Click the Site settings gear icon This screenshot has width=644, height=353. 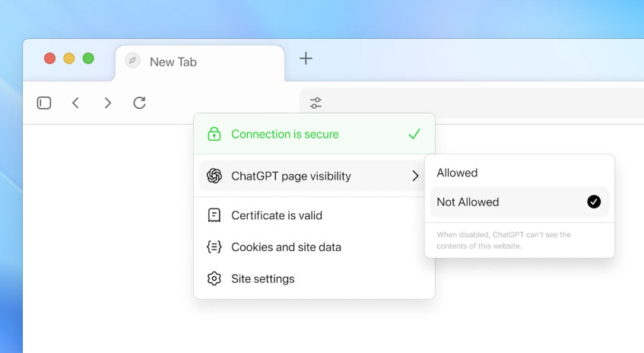214,278
